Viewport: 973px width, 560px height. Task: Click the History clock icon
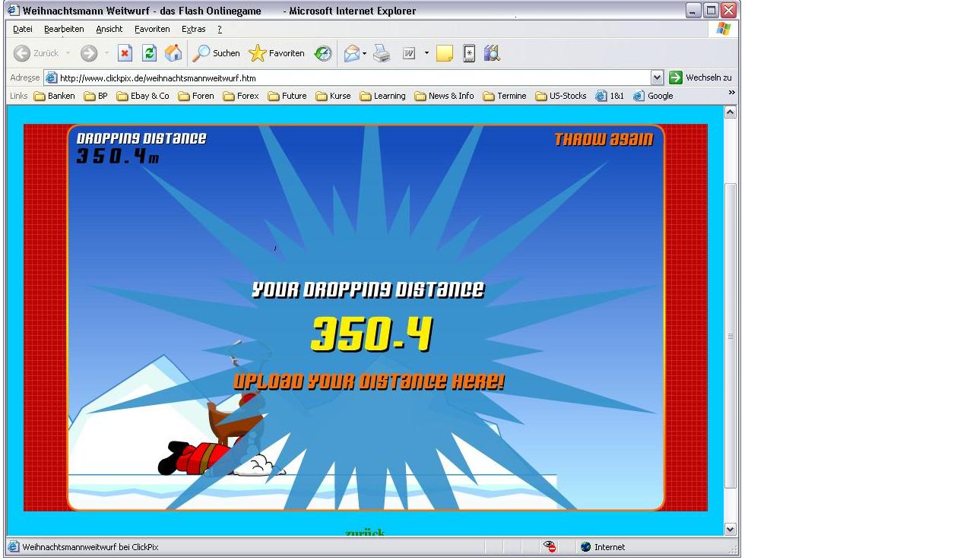pyautogui.click(x=323, y=53)
